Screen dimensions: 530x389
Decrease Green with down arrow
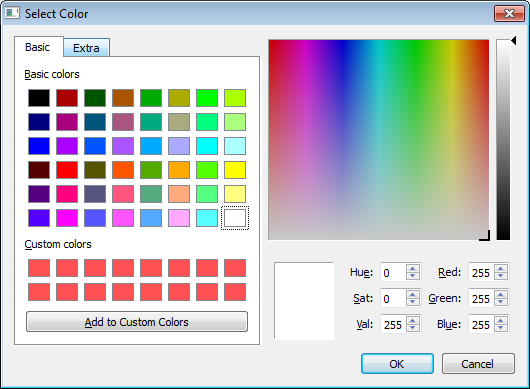coord(501,302)
